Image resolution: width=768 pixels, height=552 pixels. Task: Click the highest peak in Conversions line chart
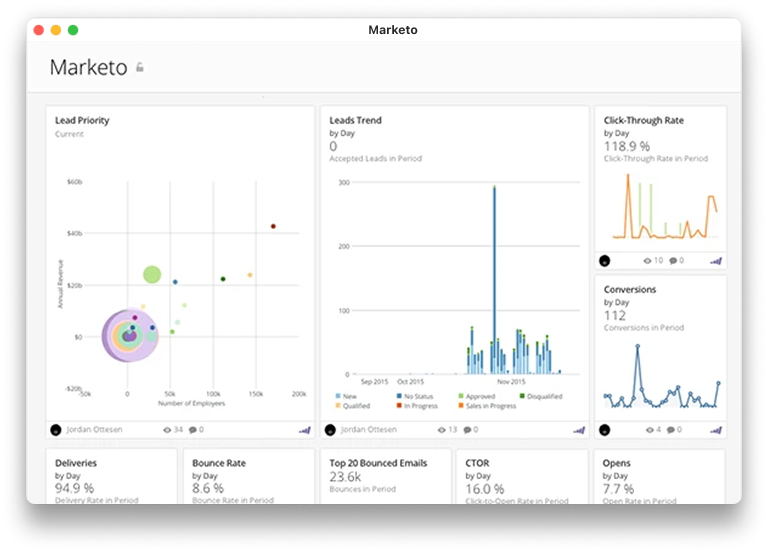pyautogui.click(x=637, y=346)
